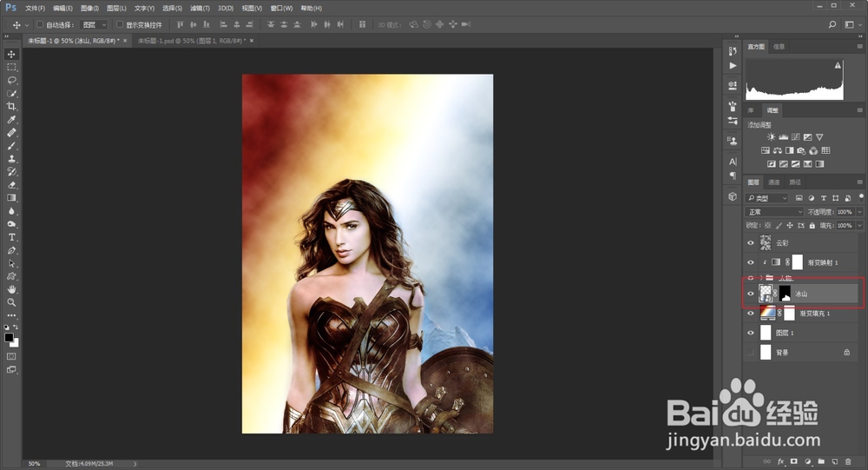Open the 图像(I) menu
This screenshot has height=470, width=868.
click(89, 9)
